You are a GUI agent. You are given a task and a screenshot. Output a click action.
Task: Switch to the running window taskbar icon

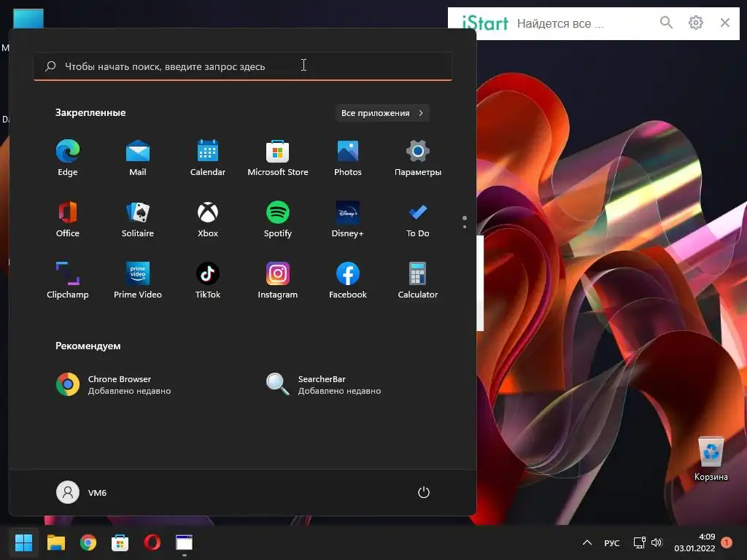click(x=184, y=542)
